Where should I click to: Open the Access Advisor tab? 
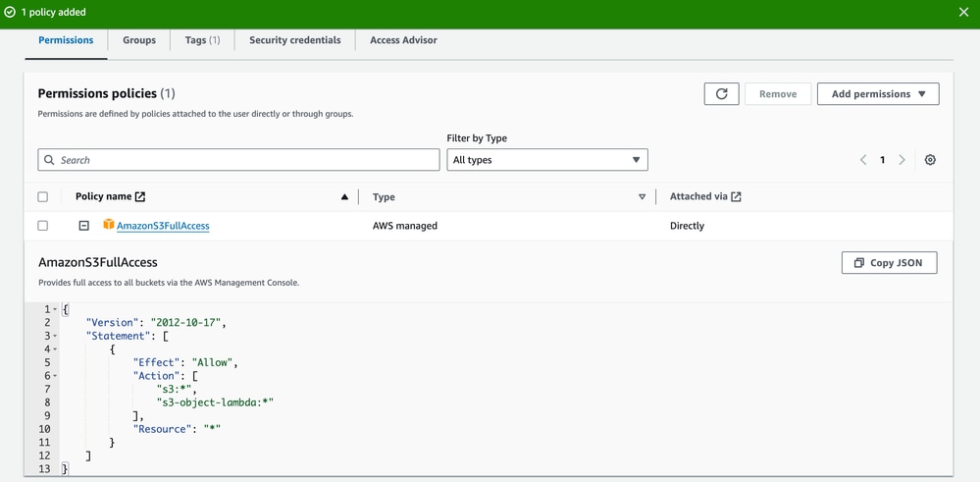[x=403, y=40]
